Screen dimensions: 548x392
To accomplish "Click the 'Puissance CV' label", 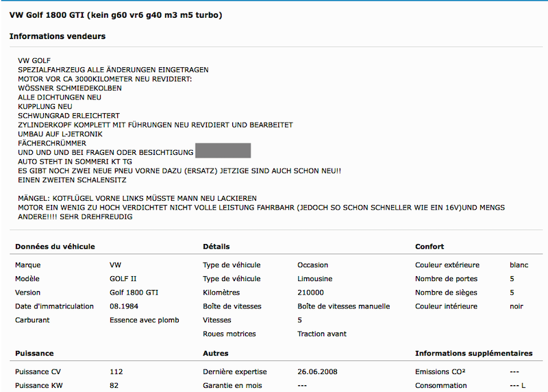I will [x=38, y=371].
